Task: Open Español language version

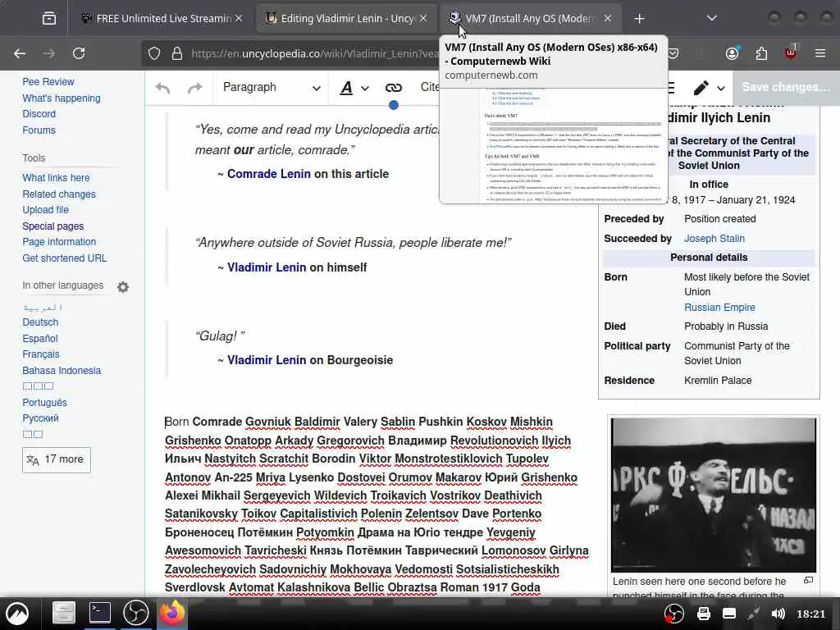Action: tap(39, 339)
